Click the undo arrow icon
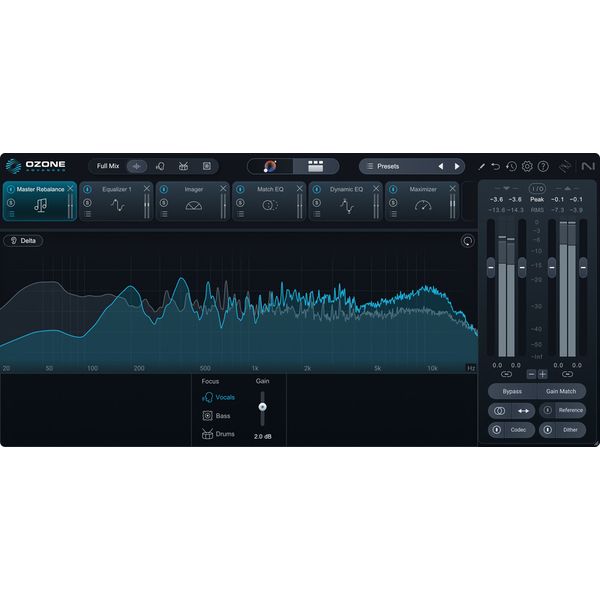600x600 pixels. [x=496, y=166]
